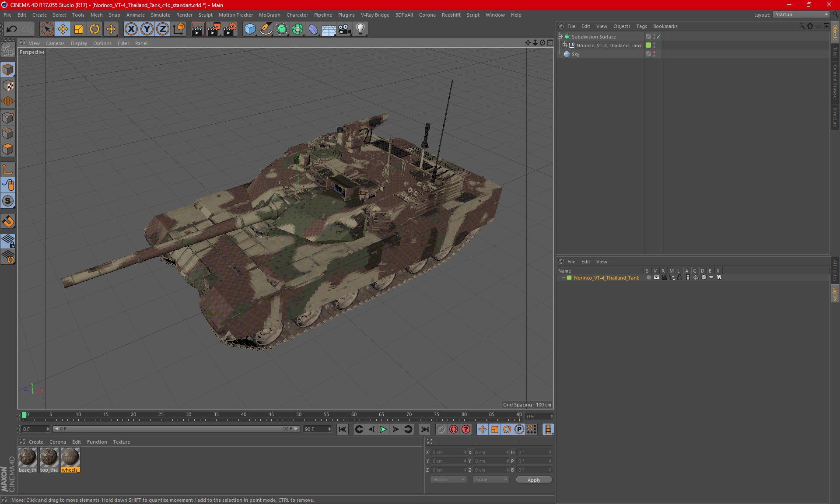Add a Subdivision Surface generator
This screenshot has width=840, height=504.
tap(282, 29)
